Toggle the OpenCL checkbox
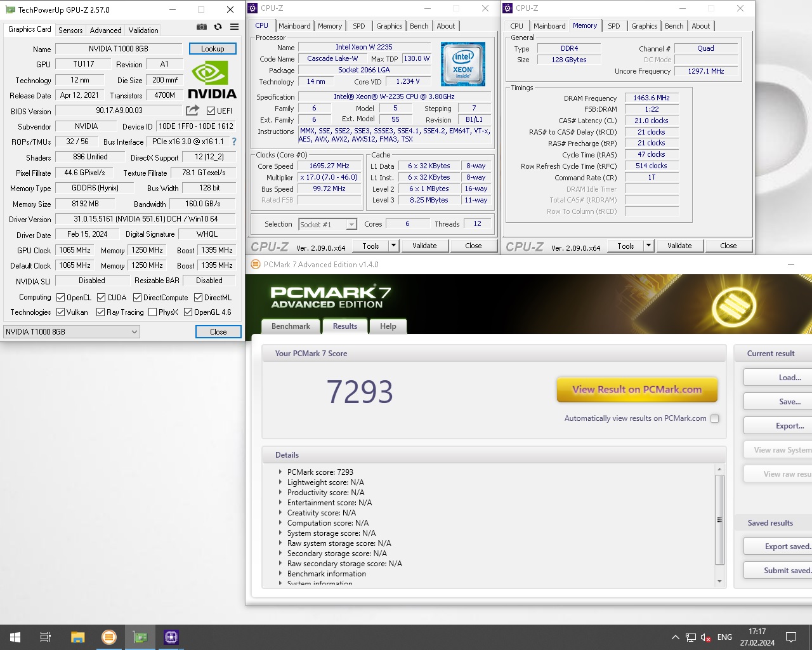 [60, 297]
